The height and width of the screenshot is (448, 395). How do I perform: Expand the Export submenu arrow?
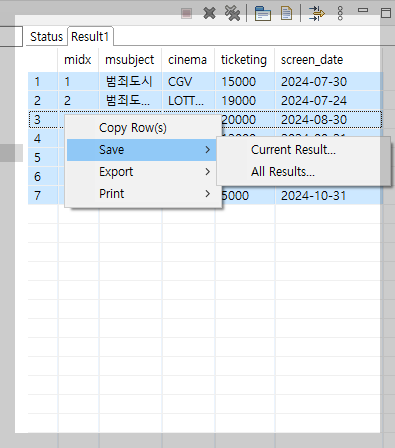208,172
